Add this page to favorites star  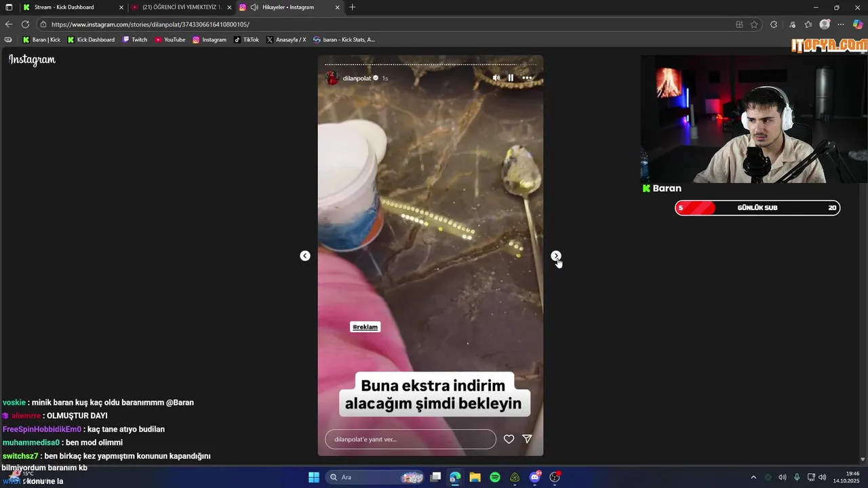754,24
